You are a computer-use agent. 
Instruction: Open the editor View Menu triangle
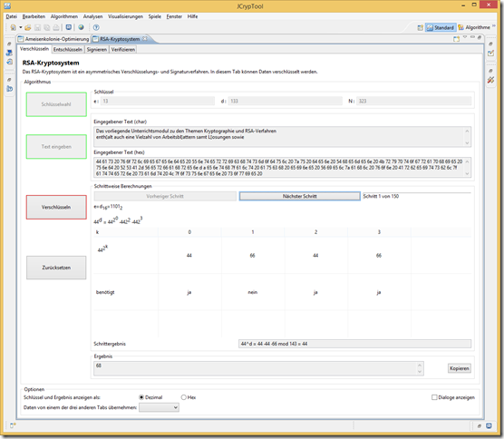465,37
